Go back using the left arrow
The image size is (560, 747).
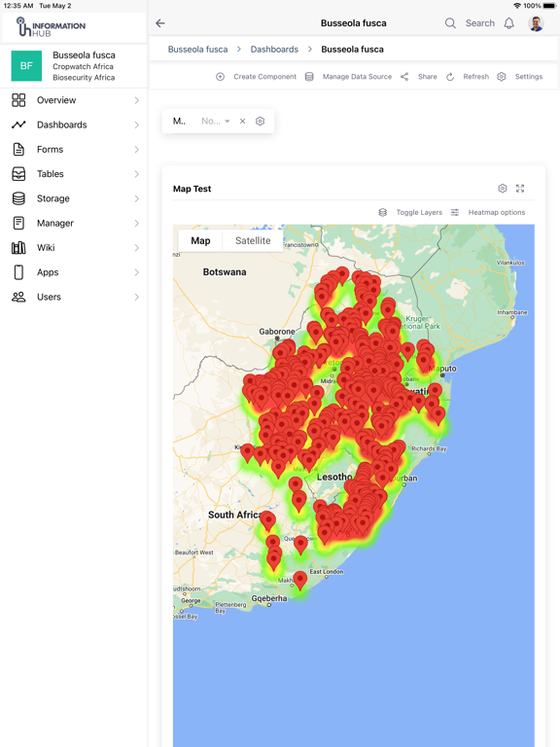click(x=160, y=23)
